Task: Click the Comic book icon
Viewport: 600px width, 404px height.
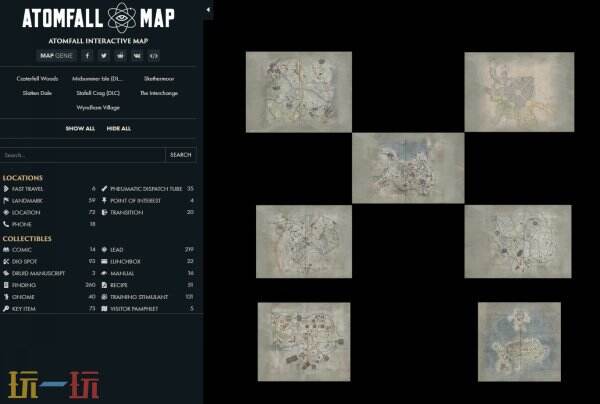Action: click(x=6, y=250)
